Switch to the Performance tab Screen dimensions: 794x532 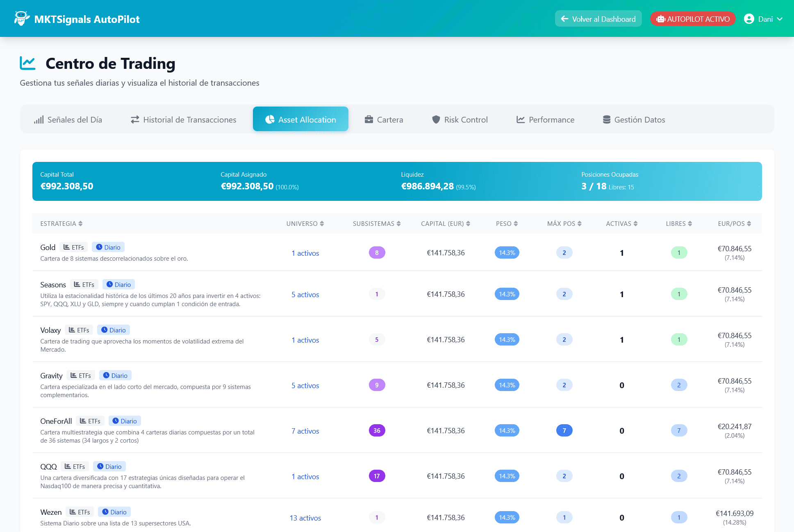545,119
